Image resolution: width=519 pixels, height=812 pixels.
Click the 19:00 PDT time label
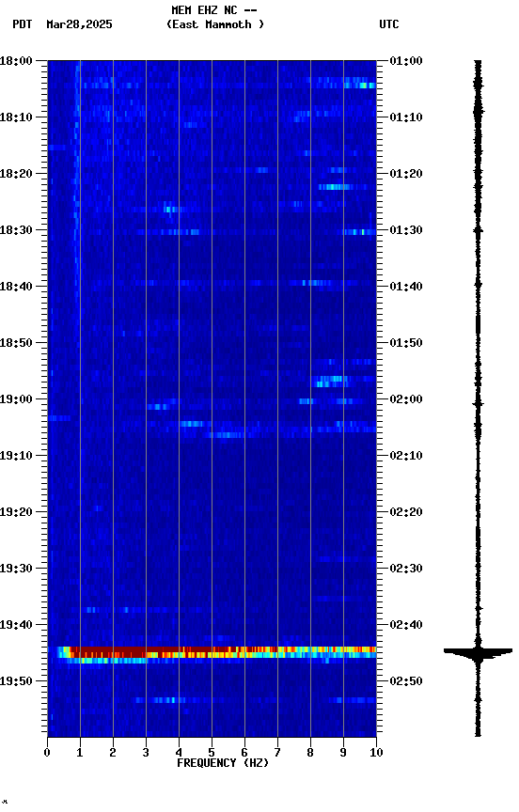(16, 399)
